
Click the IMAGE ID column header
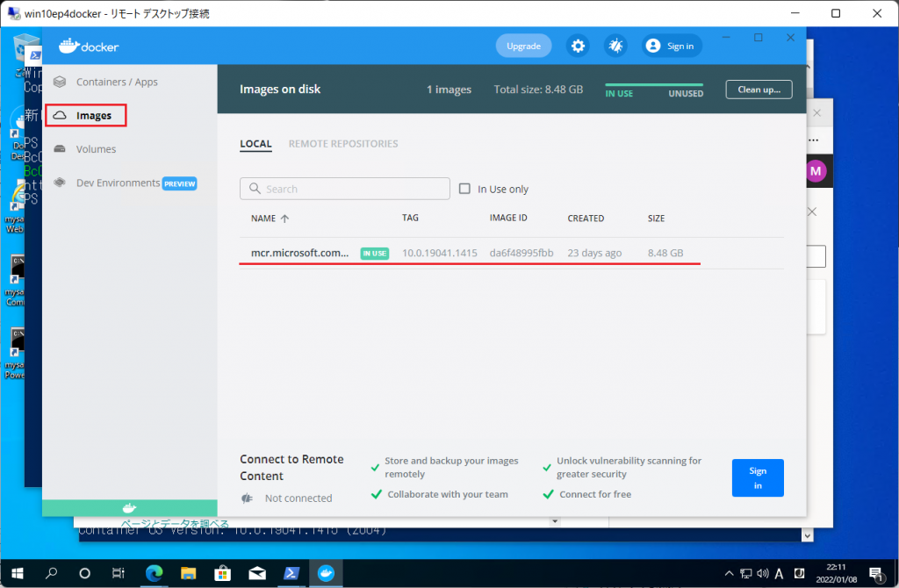pyautogui.click(x=508, y=218)
